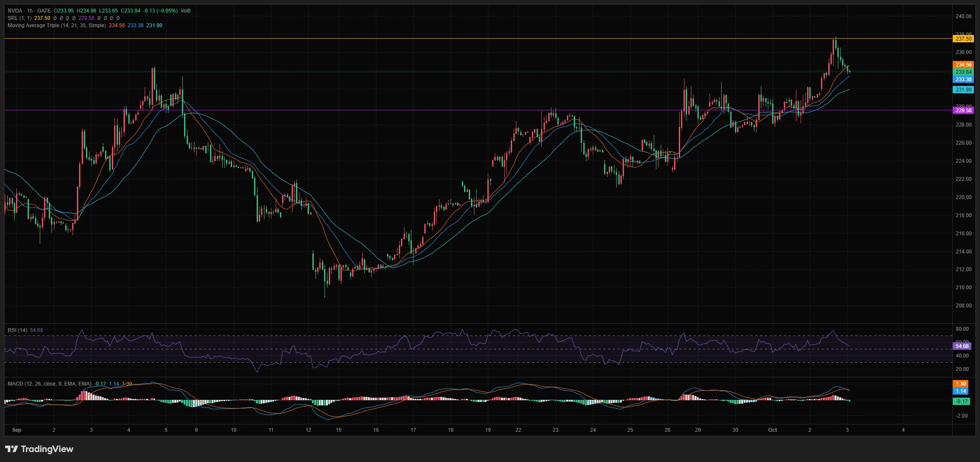Image resolution: width=980 pixels, height=462 pixels.
Task: Click the 22 date on time axis
Action: pos(518,430)
